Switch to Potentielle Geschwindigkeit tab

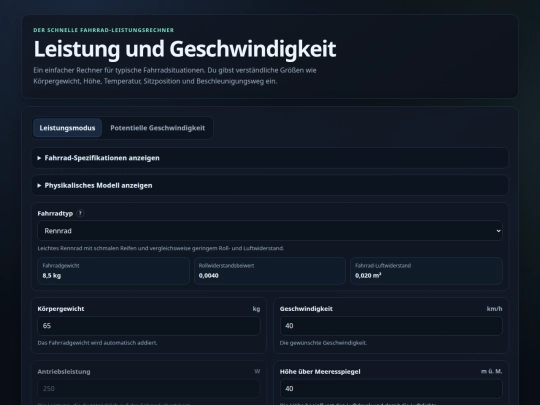click(x=157, y=128)
